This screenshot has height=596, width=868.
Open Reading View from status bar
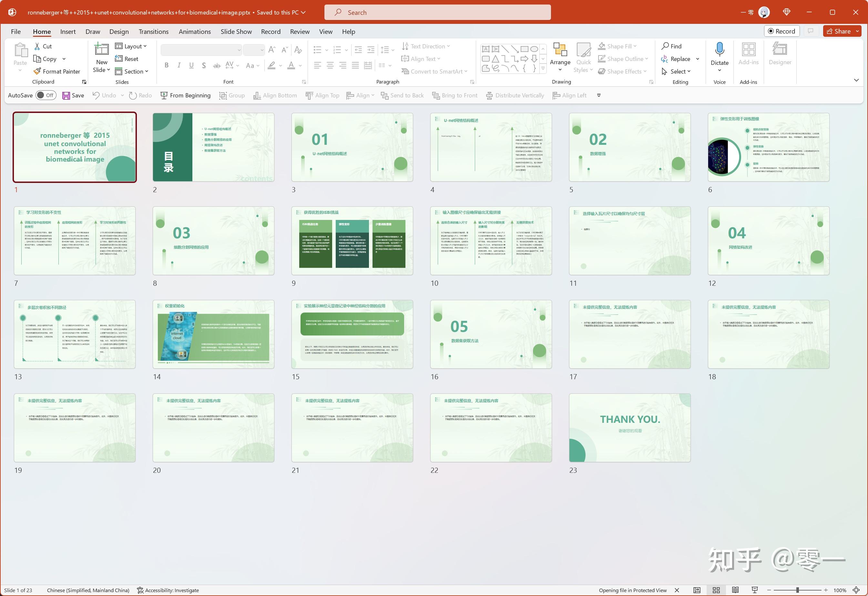click(735, 590)
